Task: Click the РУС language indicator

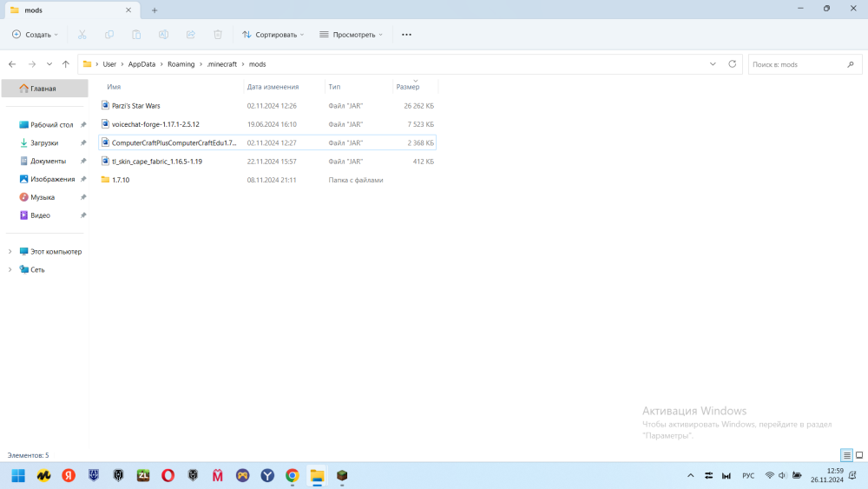Action: tap(748, 475)
